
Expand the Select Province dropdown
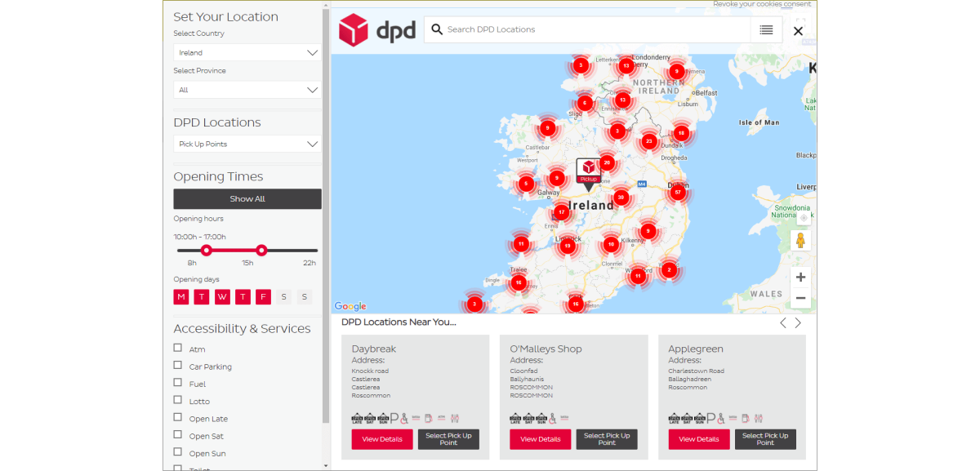pyautogui.click(x=247, y=90)
